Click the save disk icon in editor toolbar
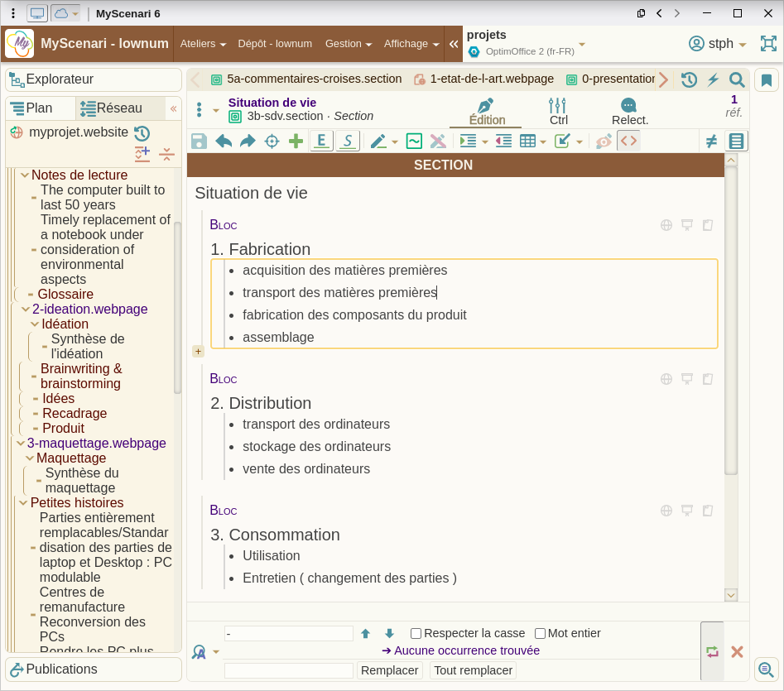784x691 pixels. pos(199,142)
